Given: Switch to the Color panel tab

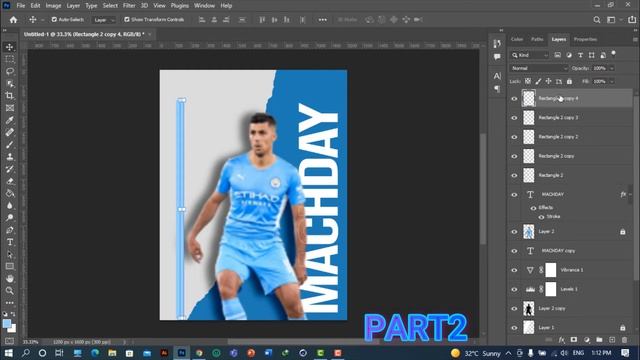Looking at the screenshot, I should [x=517, y=39].
